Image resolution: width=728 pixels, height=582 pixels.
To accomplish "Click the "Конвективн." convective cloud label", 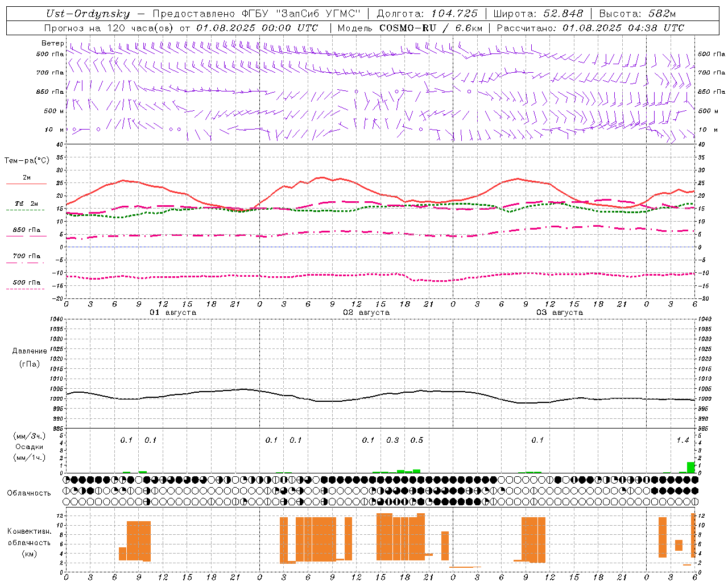I will point(29,531).
